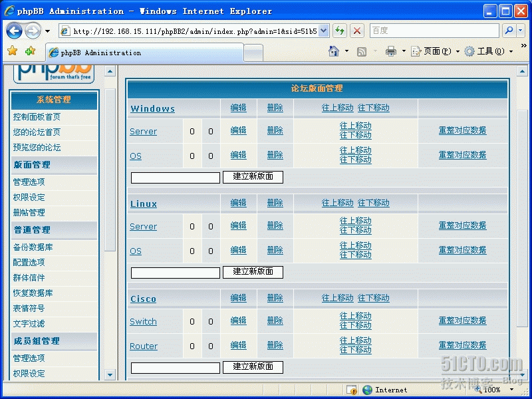Open the zoom level 100% dropdown
Screen dimensions: 532x399
coord(511,390)
